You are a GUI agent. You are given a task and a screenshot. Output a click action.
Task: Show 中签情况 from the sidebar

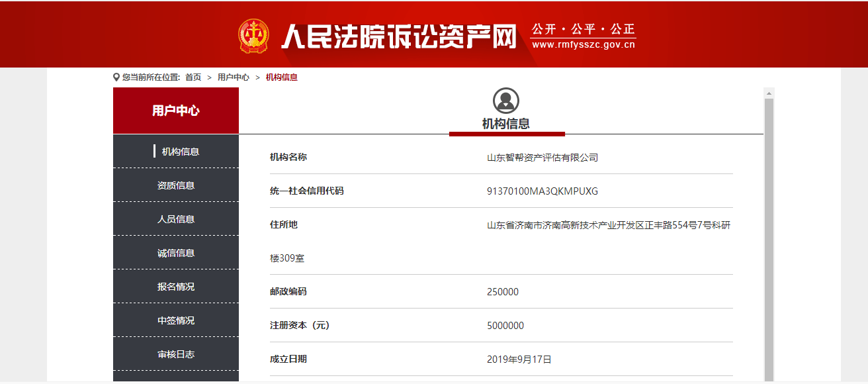click(176, 320)
